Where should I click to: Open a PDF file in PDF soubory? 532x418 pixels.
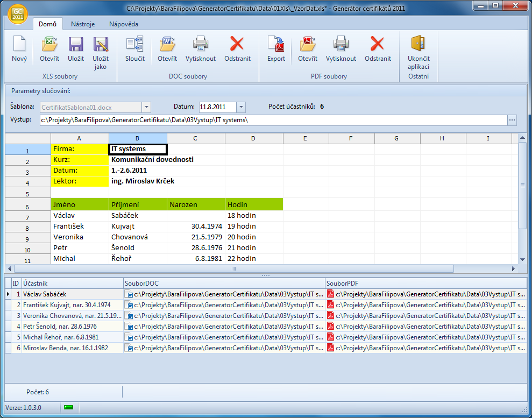click(307, 49)
